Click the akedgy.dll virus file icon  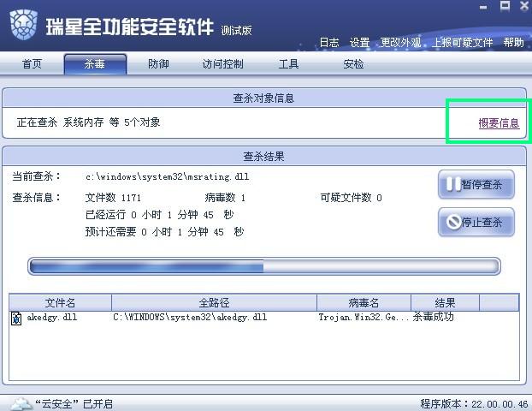pos(16,319)
